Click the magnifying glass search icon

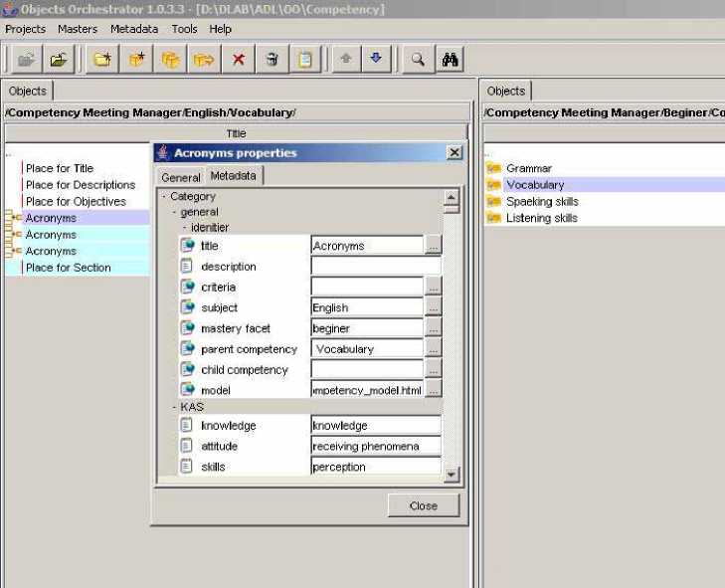[418, 60]
